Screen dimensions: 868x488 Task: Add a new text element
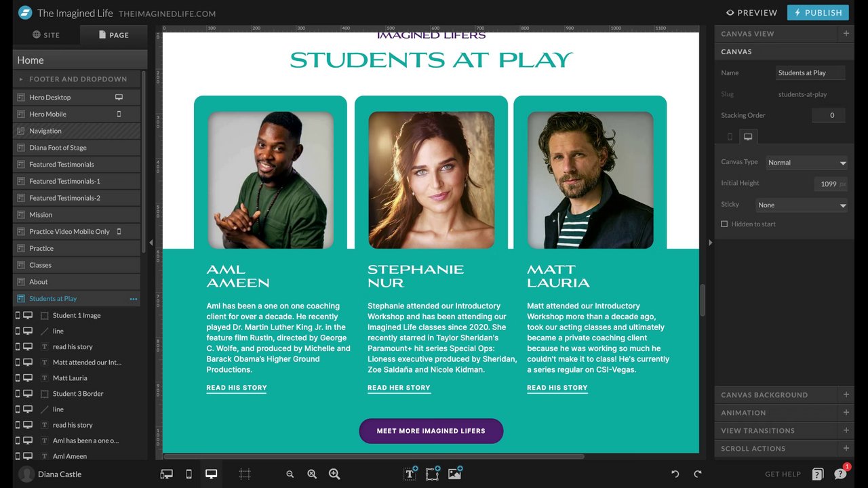coord(410,474)
